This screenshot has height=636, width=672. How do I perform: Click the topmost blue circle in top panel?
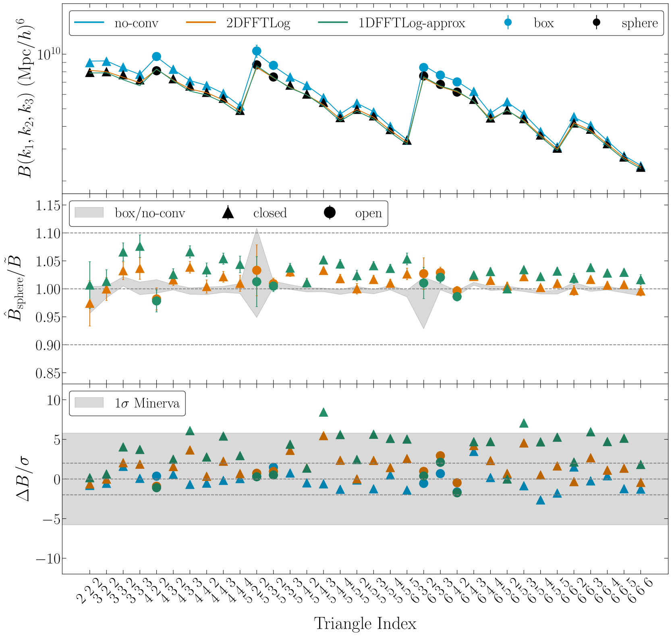[x=257, y=51]
